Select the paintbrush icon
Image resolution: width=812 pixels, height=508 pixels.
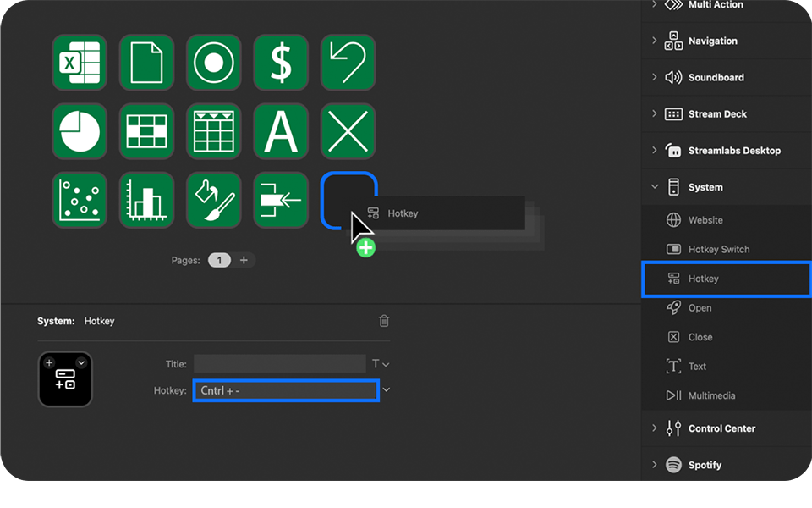[x=213, y=200]
